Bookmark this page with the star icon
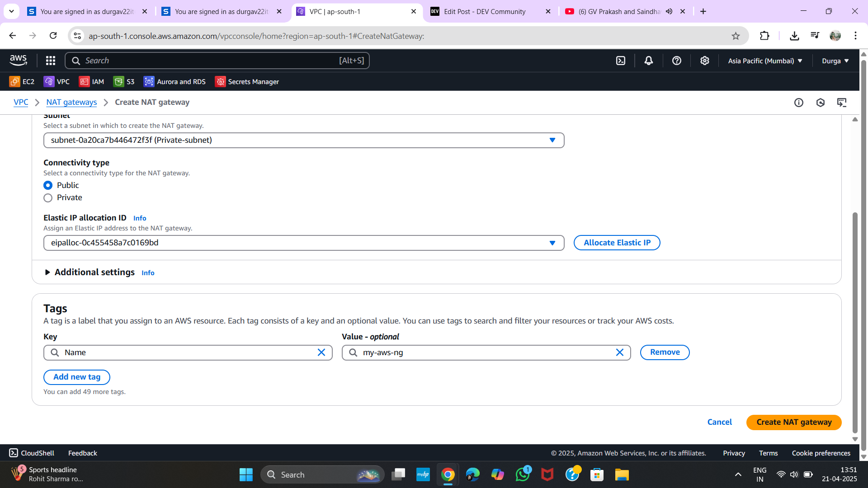Viewport: 868px width, 488px height. (x=736, y=36)
